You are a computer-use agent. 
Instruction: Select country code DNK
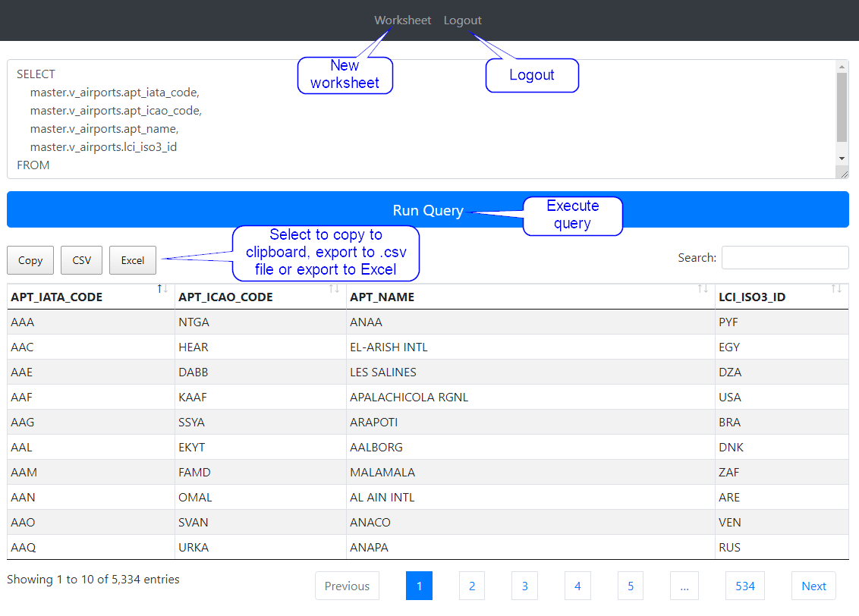click(782, 448)
